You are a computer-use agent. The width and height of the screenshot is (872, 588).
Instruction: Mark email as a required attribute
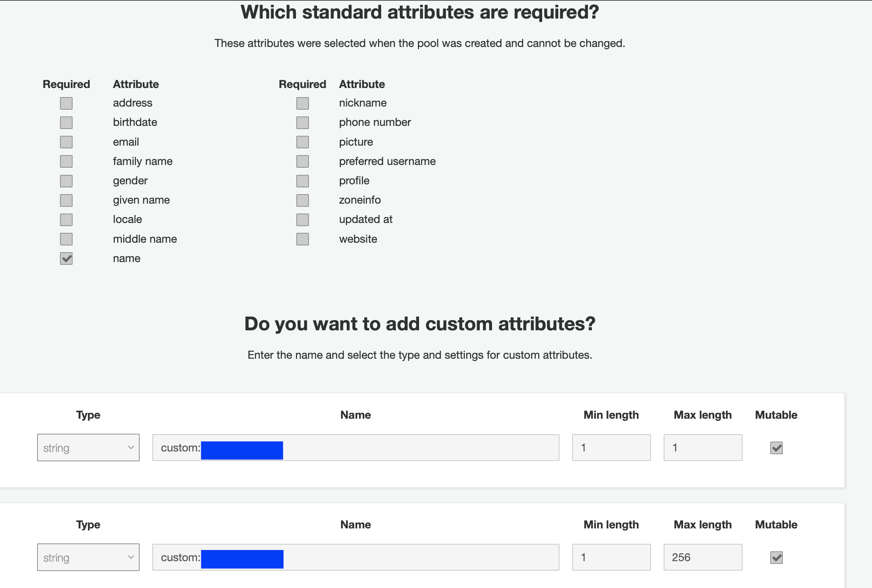pos(66,142)
